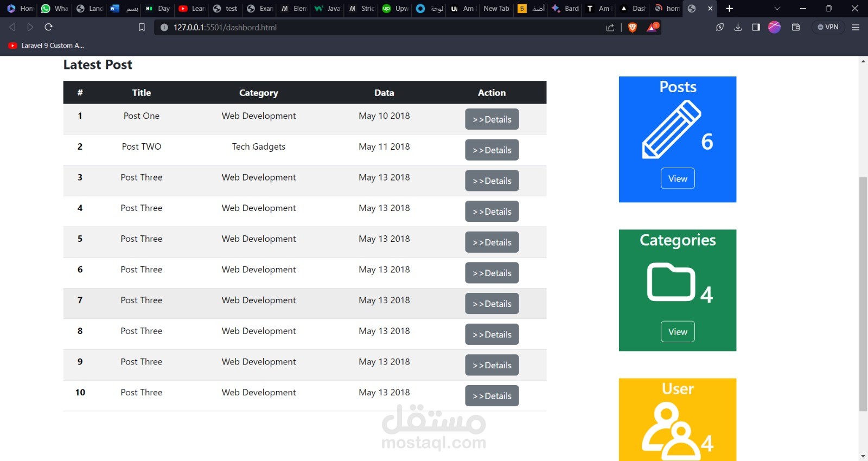Reload the dashboard page

click(48, 27)
